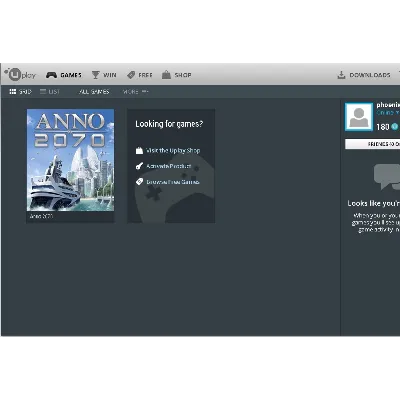Open the Win tab
400x400 pixels.
point(104,75)
